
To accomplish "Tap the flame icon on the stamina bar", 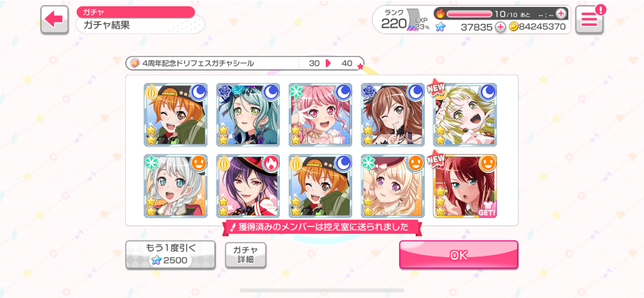I will coord(440,14).
